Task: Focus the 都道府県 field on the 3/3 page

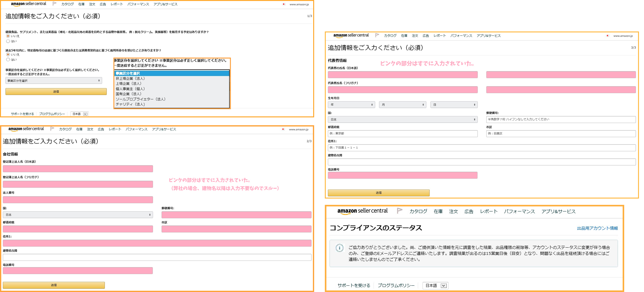Action: click(403, 134)
